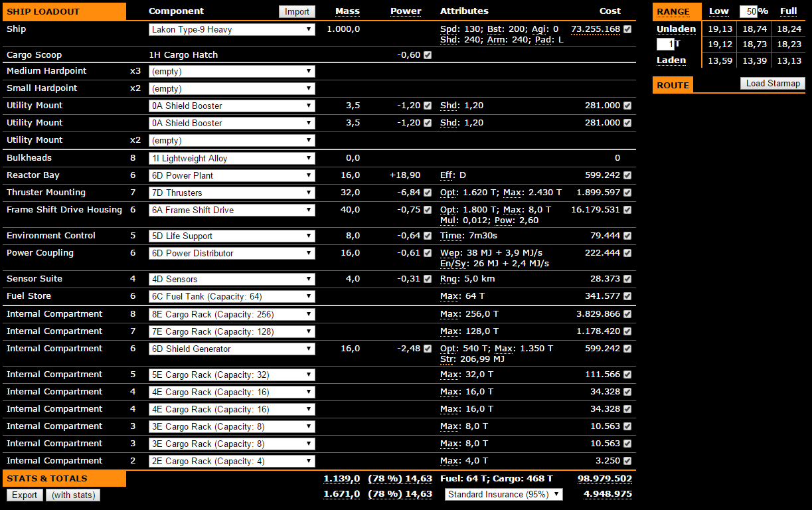Toggle Life Support power checkbox
Screen dimensions: 812x510
coord(428,236)
